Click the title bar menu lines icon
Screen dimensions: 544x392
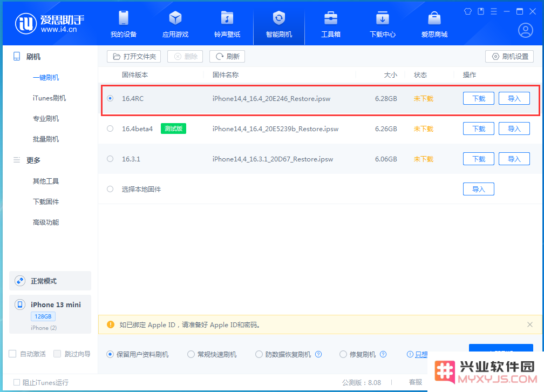pos(494,11)
